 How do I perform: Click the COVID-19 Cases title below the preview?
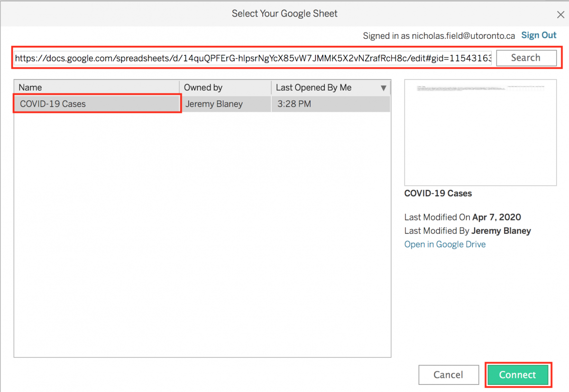click(x=438, y=193)
